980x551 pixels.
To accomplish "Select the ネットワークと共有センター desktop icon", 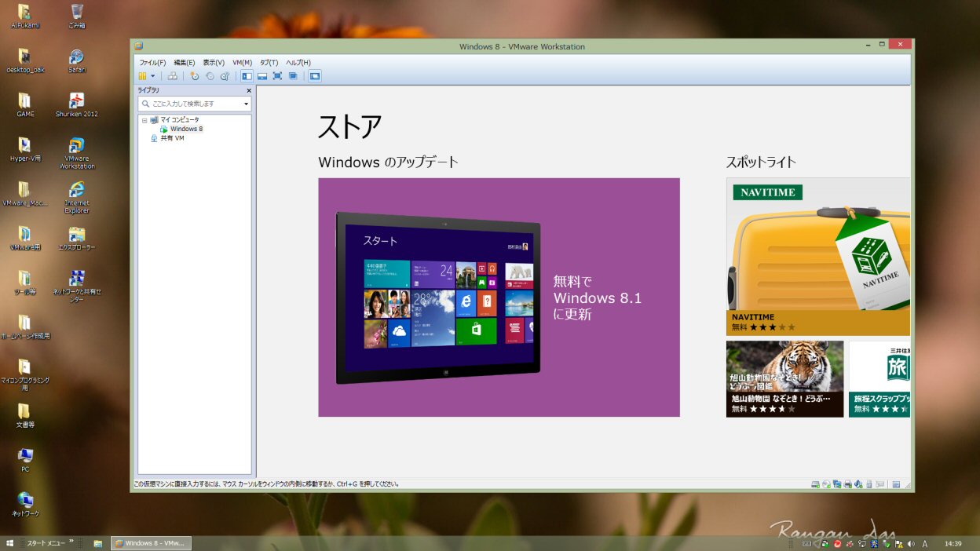I will [x=76, y=286].
